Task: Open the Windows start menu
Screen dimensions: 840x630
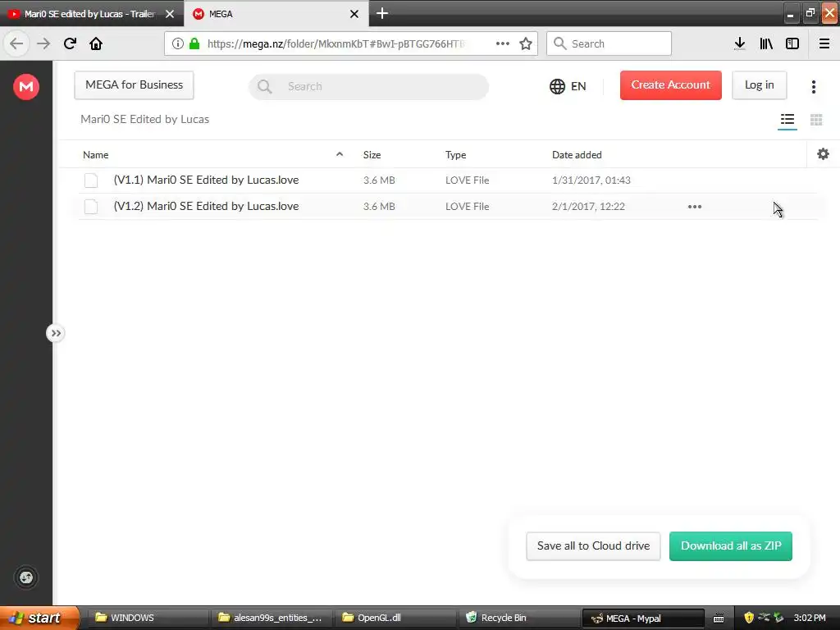Action: pyautogui.click(x=39, y=618)
